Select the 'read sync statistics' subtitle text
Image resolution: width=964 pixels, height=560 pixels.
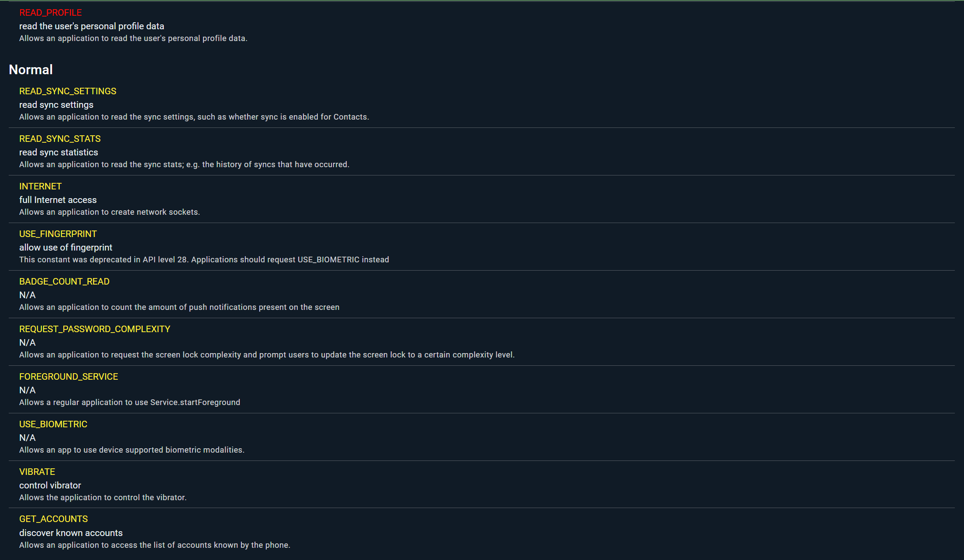59,152
